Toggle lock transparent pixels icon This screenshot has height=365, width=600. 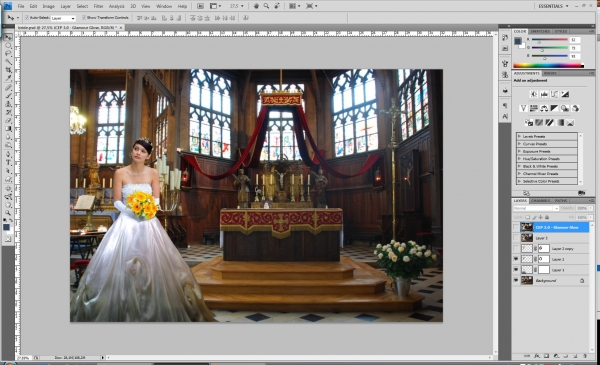pos(527,217)
